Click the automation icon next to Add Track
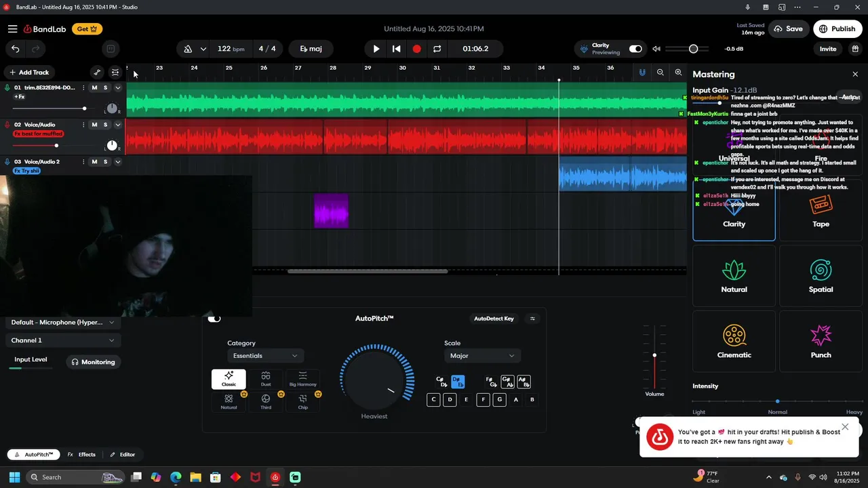The height and width of the screenshot is (488, 868). [97, 73]
